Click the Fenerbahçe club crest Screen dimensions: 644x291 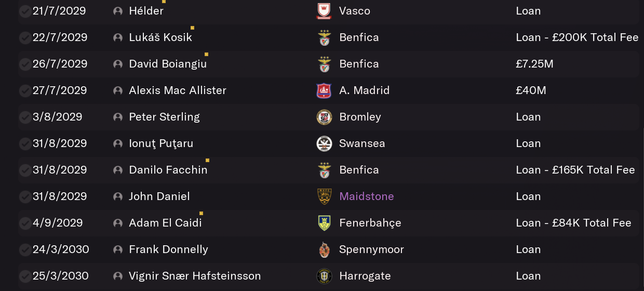pyautogui.click(x=324, y=223)
